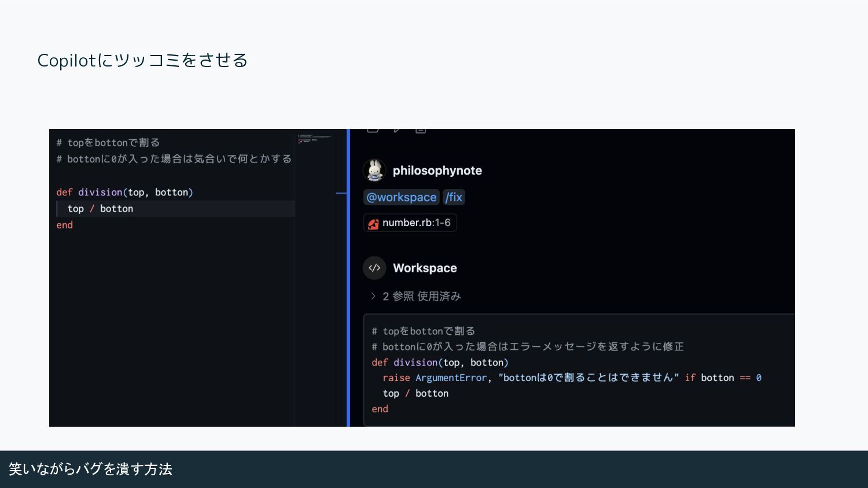The height and width of the screenshot is (488, 868).
Task: Click the slide title 'Copilotにツッコミをさせる'
Action: point(142,60)
